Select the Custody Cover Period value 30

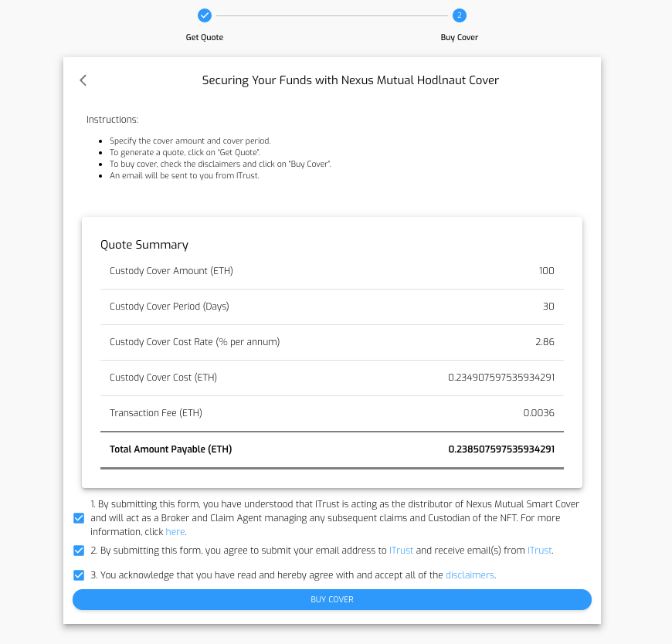coord(548,307)
